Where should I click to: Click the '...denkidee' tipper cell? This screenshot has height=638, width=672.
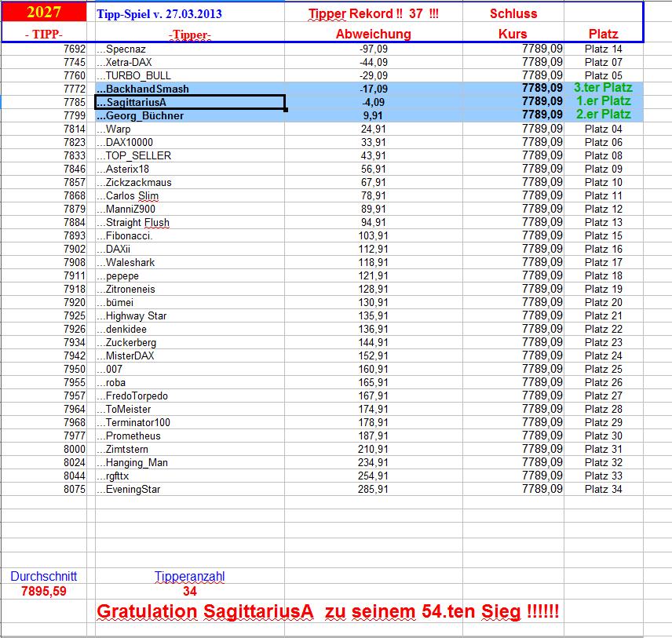(x=189, y=329)
